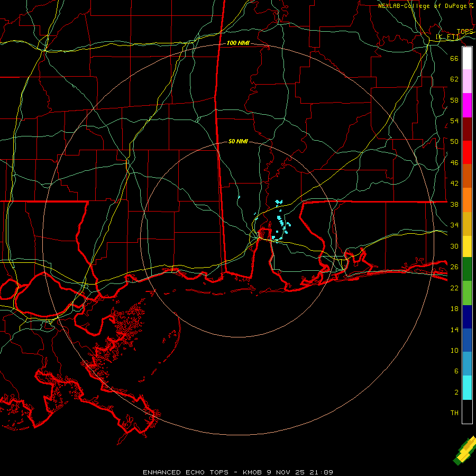Click the 38 legend value
This screenshot has height=476, width=476.
point(454,205)
